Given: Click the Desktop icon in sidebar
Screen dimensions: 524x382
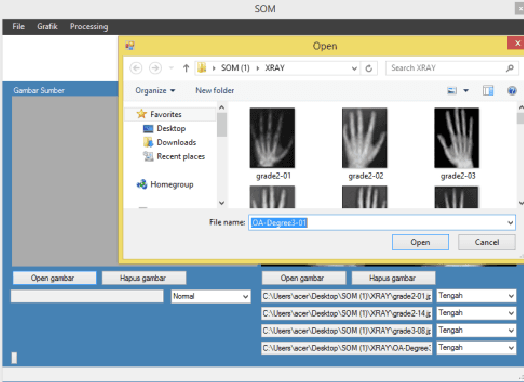Looking at the screenshot, I should [148, 129].
